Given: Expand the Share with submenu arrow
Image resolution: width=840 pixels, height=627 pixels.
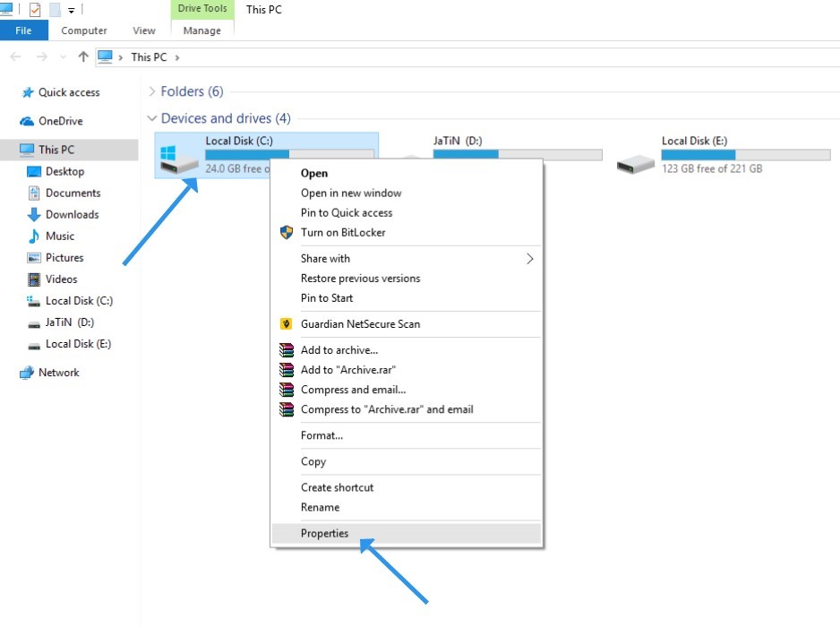Looking at the screenshot, I should pyautogui.click(x=529, y=259).
